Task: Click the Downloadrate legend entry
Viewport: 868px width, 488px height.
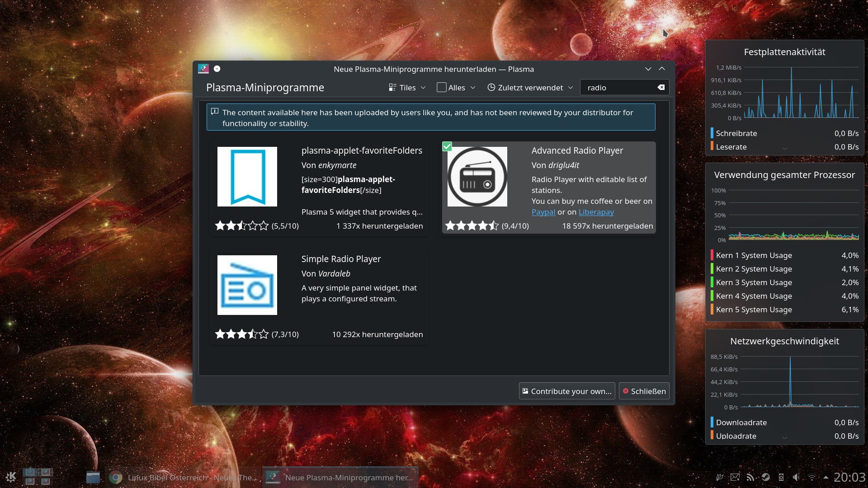Action: pyautogui.click(x=785, y=422)
